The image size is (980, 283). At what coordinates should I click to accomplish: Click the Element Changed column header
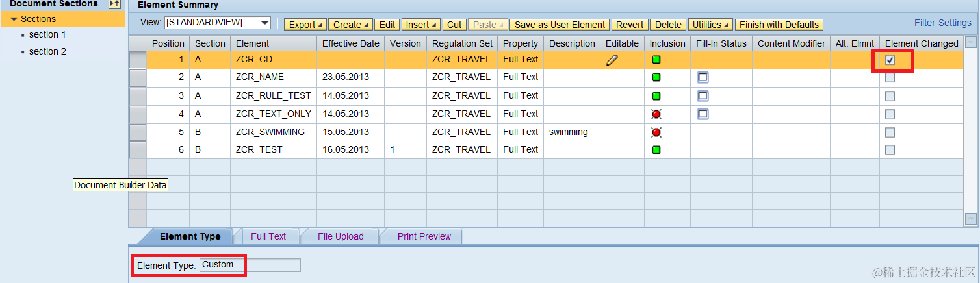[922, 43]
